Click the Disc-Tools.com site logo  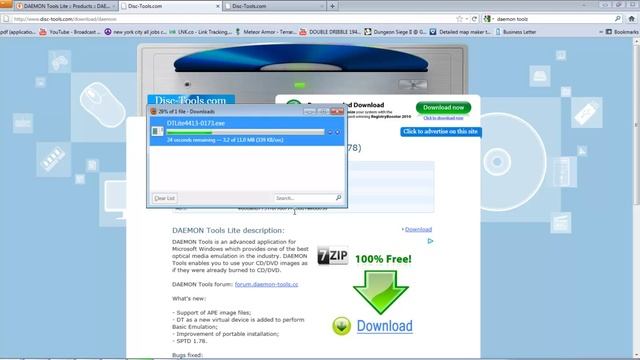[x=191, y=100]
